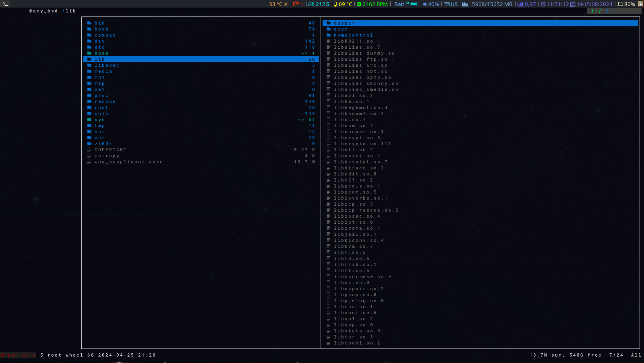Select the COPYRIGHT file
Image resolution: width=644 pixels, height=363 pixels.
point(110,150)
